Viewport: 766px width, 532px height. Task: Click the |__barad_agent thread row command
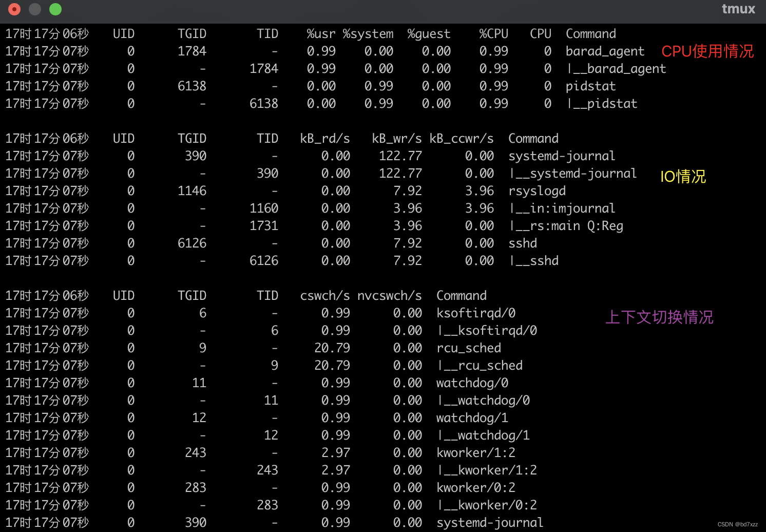tap(616, 69)
